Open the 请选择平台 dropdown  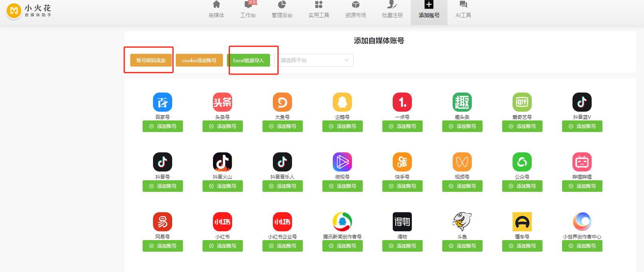click(x=314, y=60)
